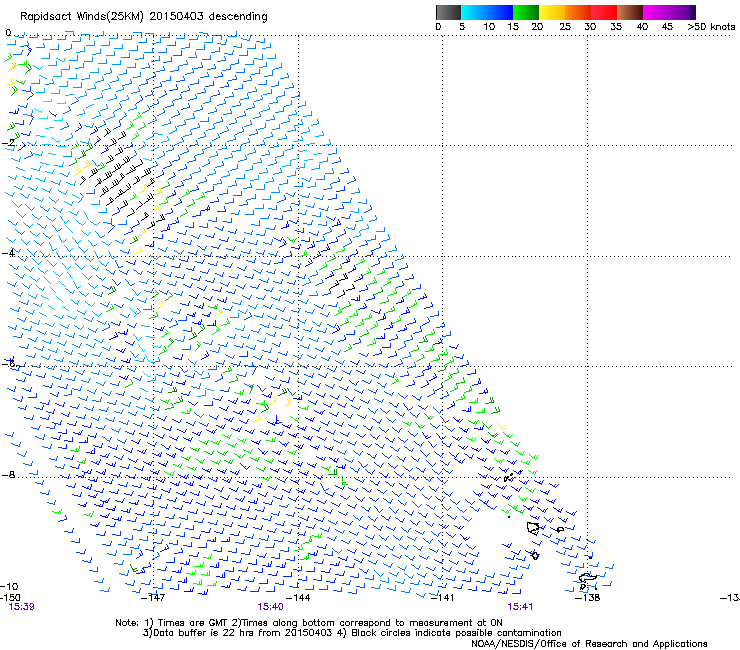Click the '-144' longitude axis label
Viewport: 740px width, 650px height.
298,598
